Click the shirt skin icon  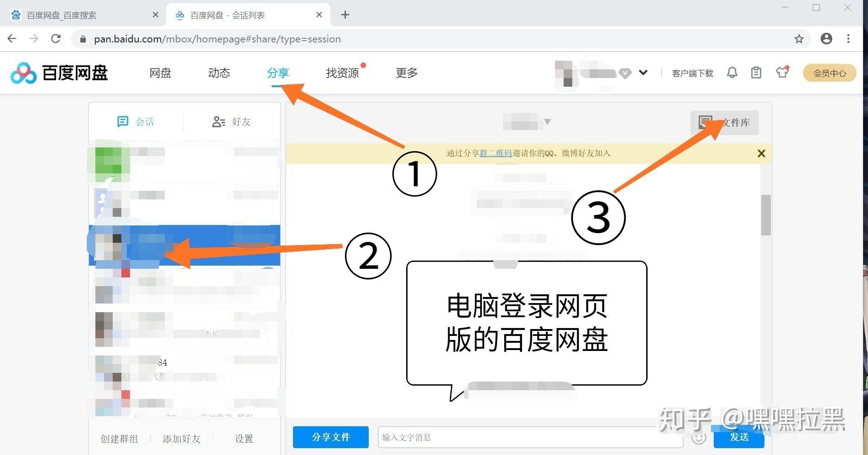(x=782, y=72)
